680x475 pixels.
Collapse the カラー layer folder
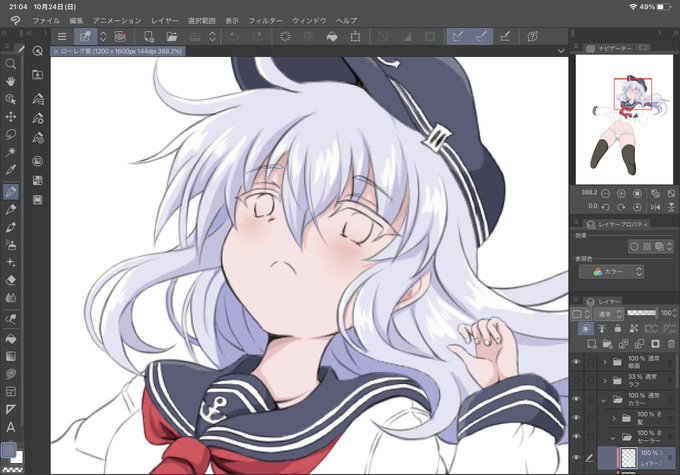point(604,400)
